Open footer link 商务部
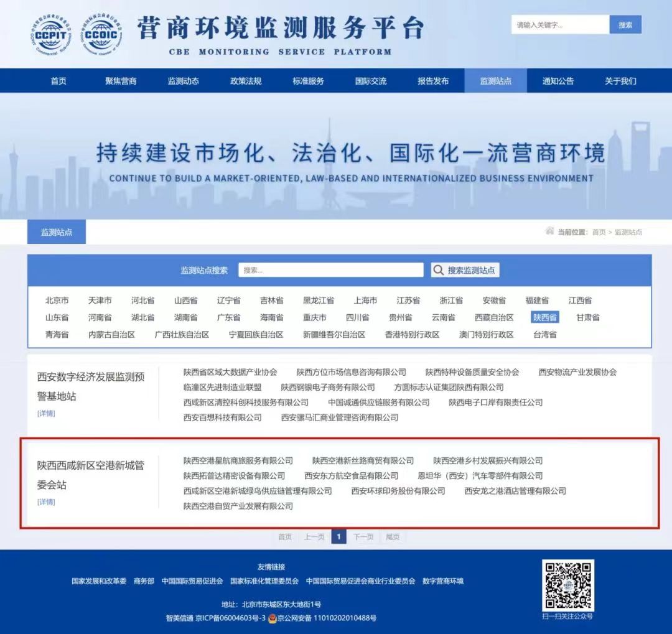 [x=144, y=581]
